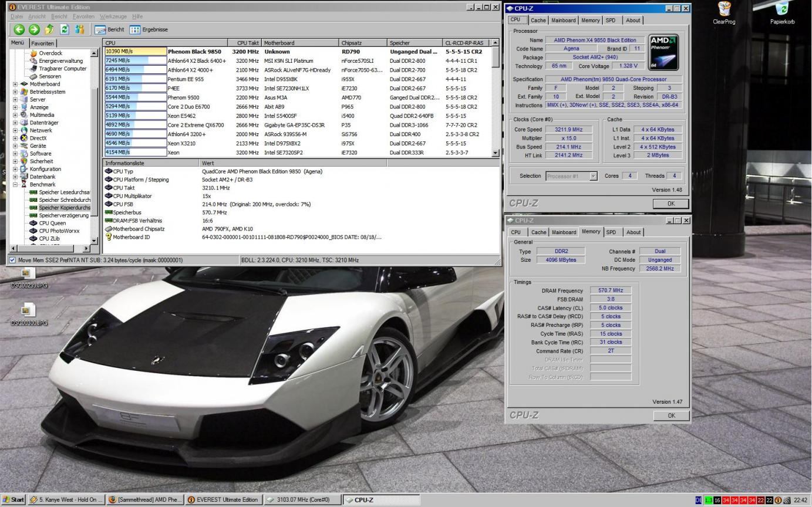The width and height of the screenshot is (812, 507).
Task: Select Speicher Schreibdurchsatz benchmark
Action: [60, 200]
